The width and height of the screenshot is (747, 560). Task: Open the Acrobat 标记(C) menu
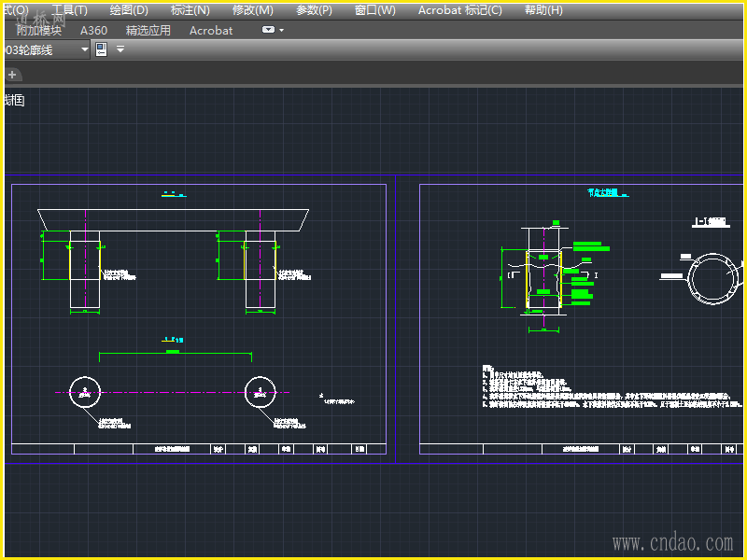(459, 10)
